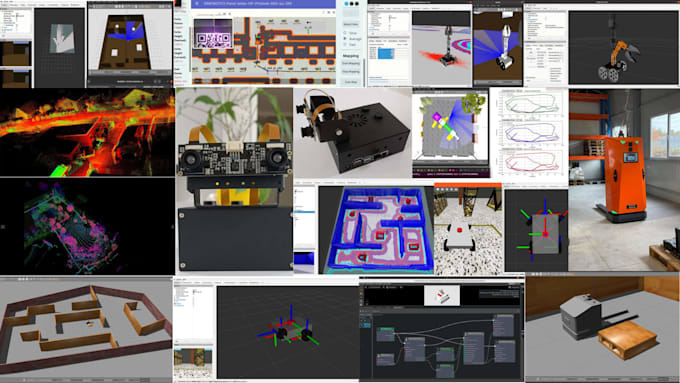Open the orange autonomous forklift warehouse photo

click(624, 180)
